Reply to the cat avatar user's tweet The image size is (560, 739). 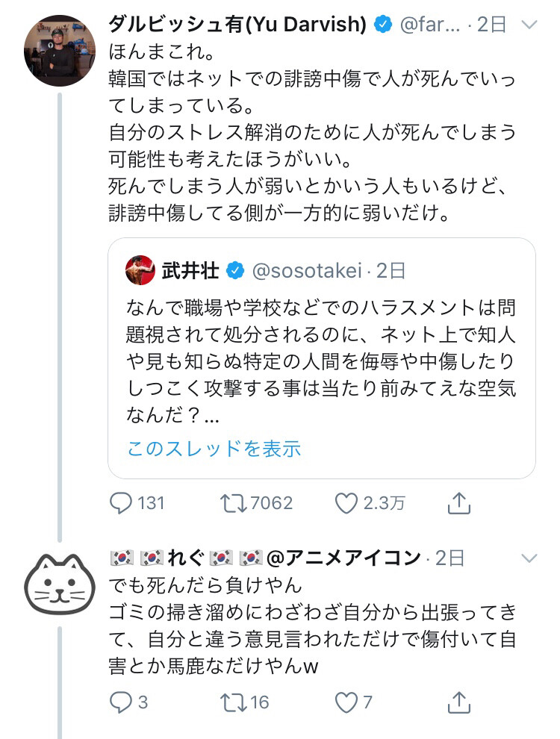pyautogui.click(x=121, y=702)
